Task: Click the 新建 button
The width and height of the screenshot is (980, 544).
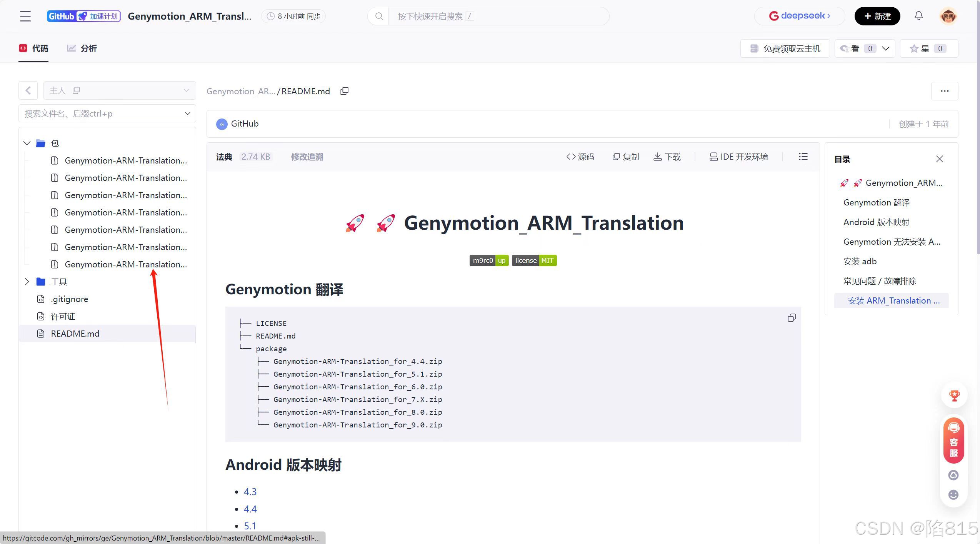Action: pos(877,16)
